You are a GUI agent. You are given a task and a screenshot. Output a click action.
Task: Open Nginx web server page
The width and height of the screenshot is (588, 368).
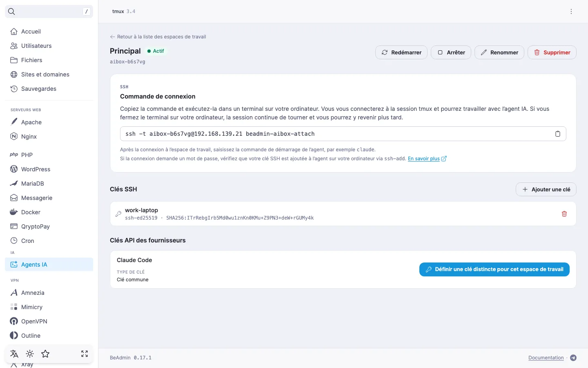point(49,137)
